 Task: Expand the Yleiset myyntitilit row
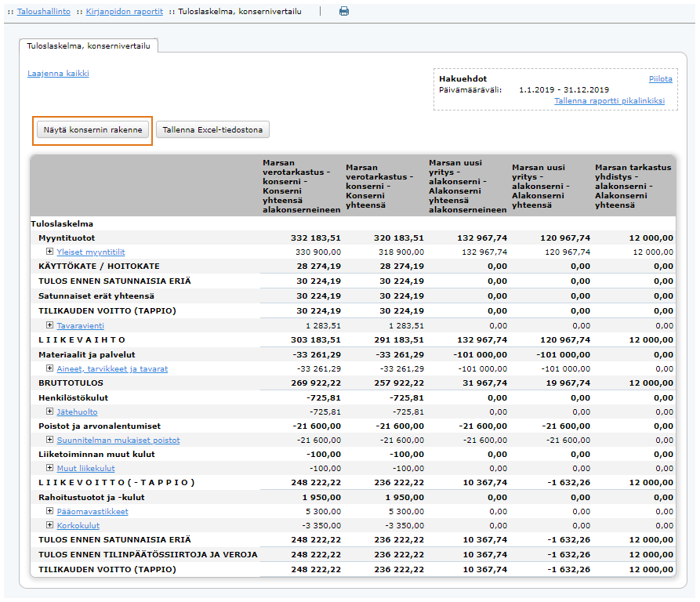coord(50,252)
